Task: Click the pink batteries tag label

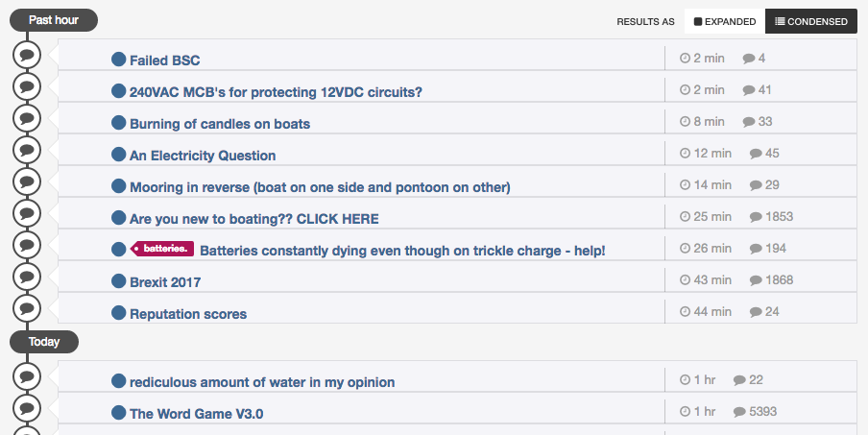Action: point(162,249)
